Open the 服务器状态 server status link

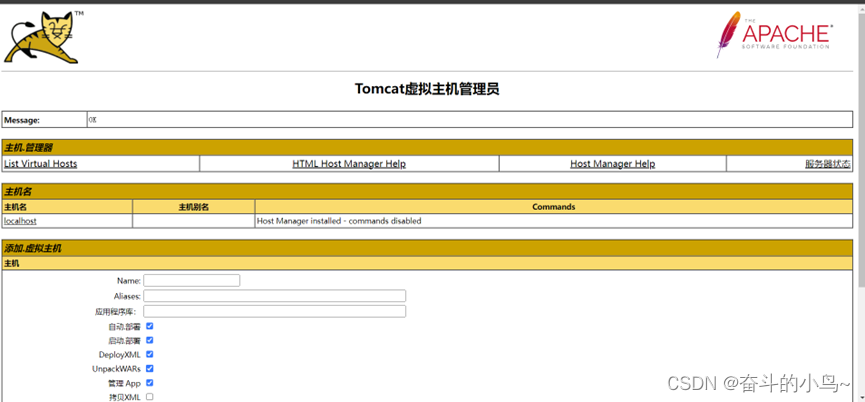point(827,164)
